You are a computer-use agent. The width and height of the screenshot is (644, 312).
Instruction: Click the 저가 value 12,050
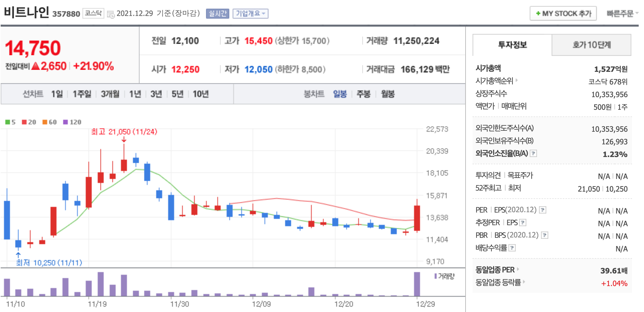point(259,70)
